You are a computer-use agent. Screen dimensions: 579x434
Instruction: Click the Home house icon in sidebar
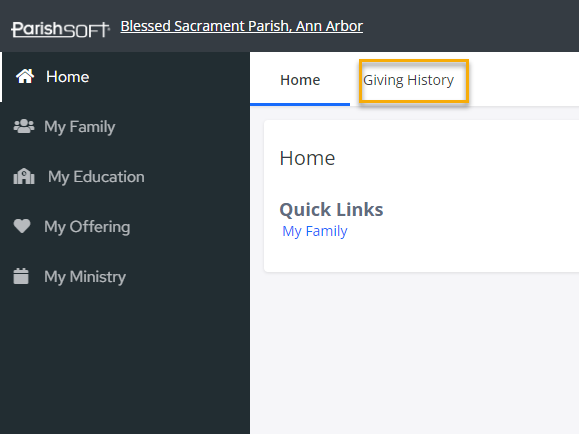(25, 76)
